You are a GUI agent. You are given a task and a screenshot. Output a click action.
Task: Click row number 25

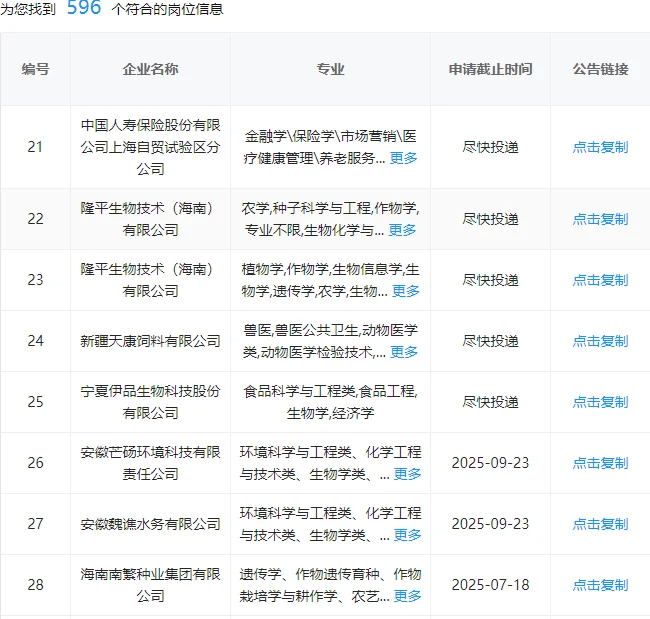[35, 402]
